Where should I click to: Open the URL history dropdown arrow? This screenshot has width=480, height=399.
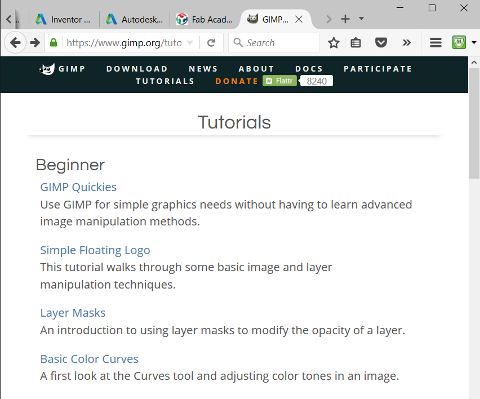[x=190, y=43]
